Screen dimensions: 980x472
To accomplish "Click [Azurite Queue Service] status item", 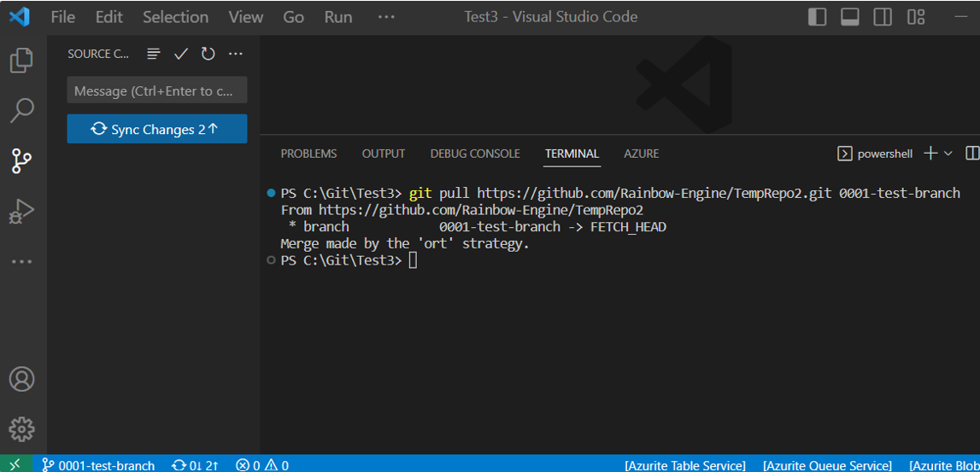I will [x=827, y=465].
